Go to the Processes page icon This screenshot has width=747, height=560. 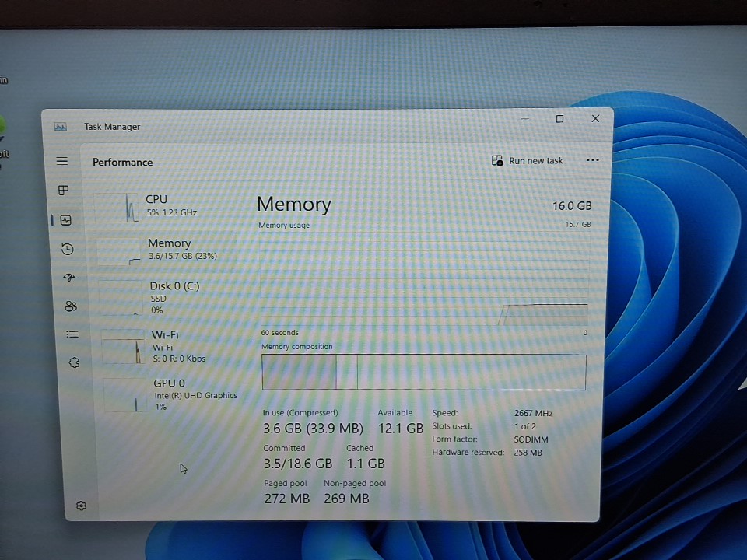click(64, 191)
